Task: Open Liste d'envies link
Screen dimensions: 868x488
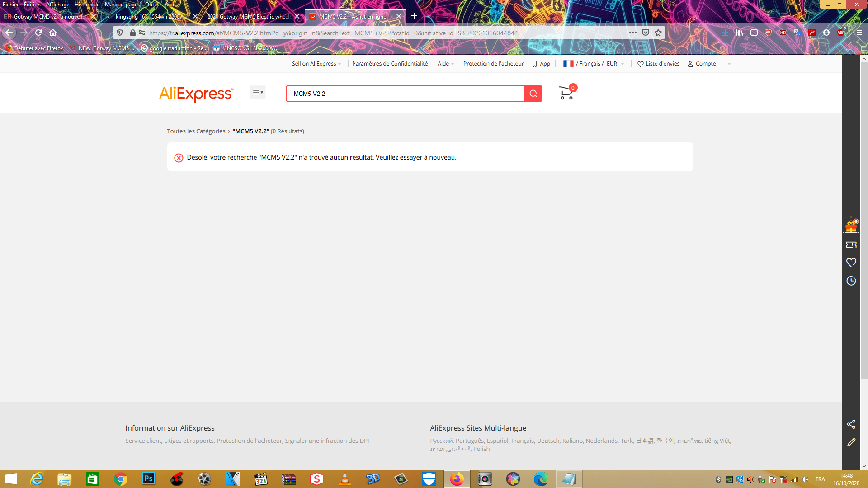Action: (x=659, y=64)
